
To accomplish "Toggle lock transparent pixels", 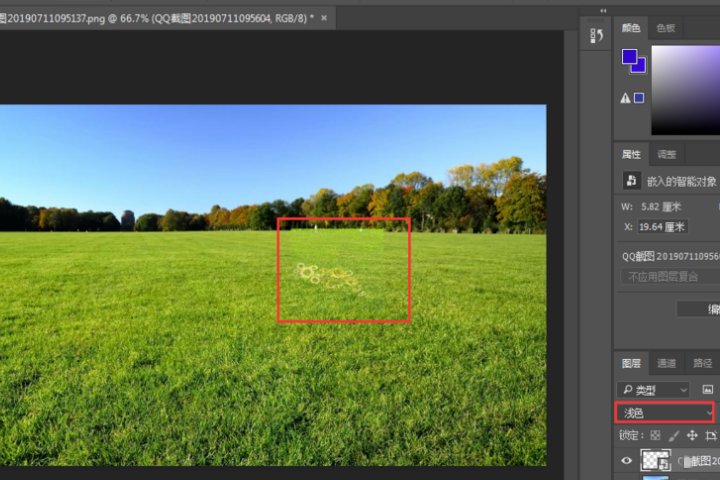I will pyautogui.click(x=655, y=435).
